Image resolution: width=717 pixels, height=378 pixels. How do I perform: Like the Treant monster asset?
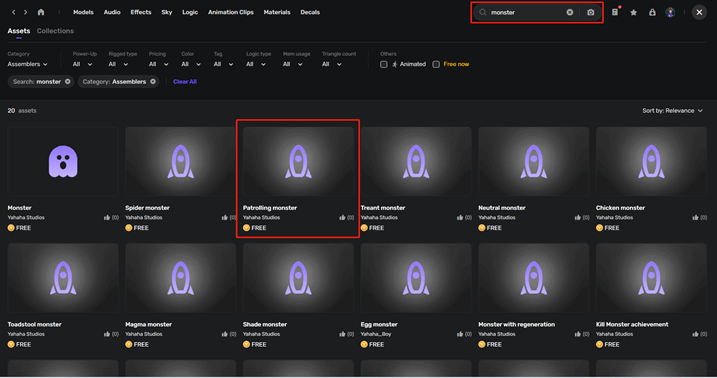(x=460, y=218)
